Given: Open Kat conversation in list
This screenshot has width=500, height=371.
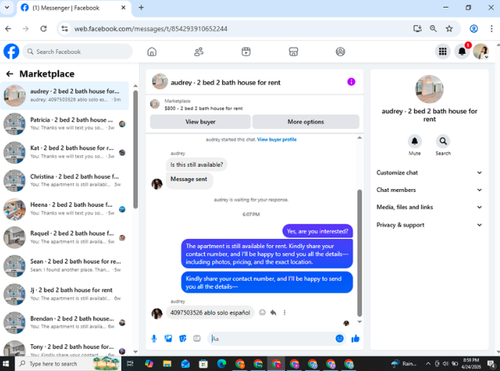Looking at the screenshot, I should pos(65,152).
